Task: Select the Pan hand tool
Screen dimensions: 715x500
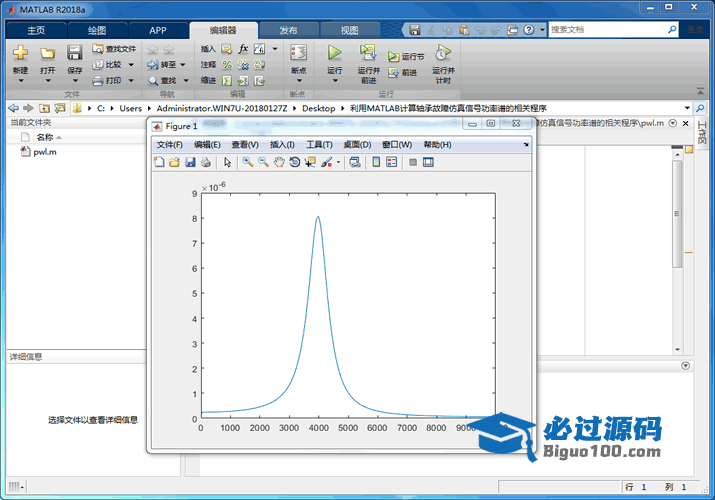Action: click(x=279, y=162)
